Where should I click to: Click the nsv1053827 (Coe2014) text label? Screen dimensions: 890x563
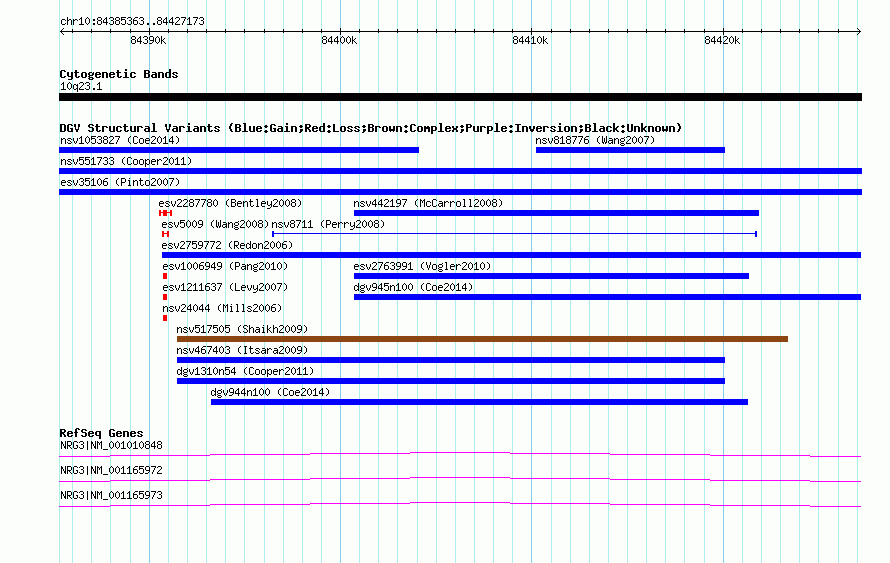(x=120, y=140)
